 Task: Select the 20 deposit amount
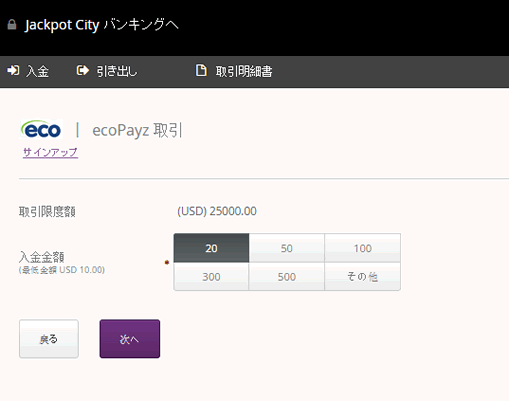(x=211, y=248)
